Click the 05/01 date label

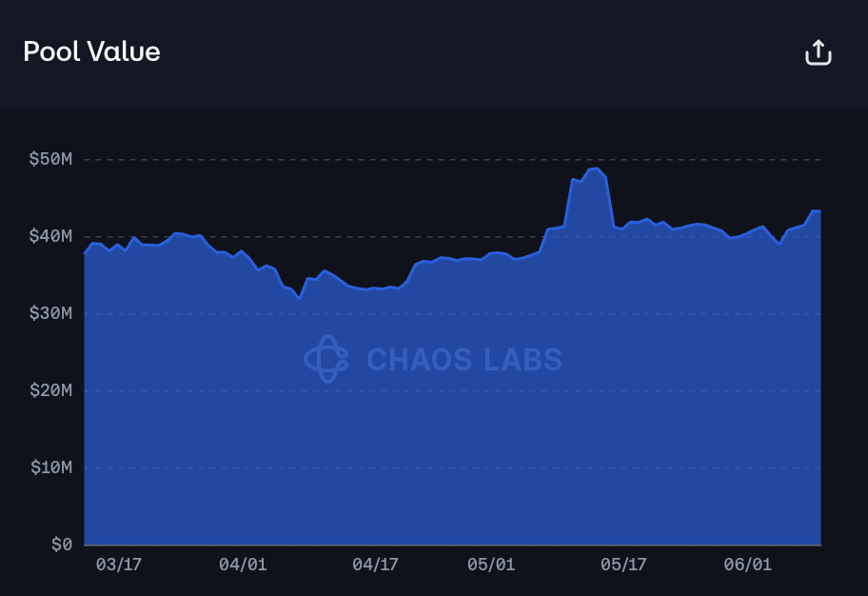[491, 565]
